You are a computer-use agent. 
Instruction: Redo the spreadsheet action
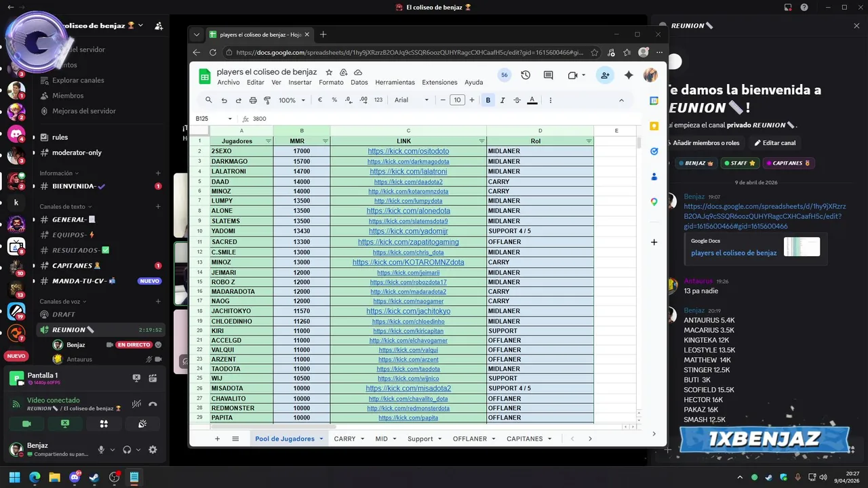coord(238,100)
